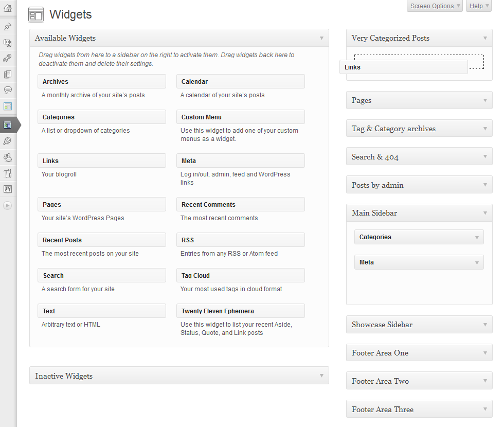504x427 pixels.
Task: Open the Media library icon
Action: (8, 42)
